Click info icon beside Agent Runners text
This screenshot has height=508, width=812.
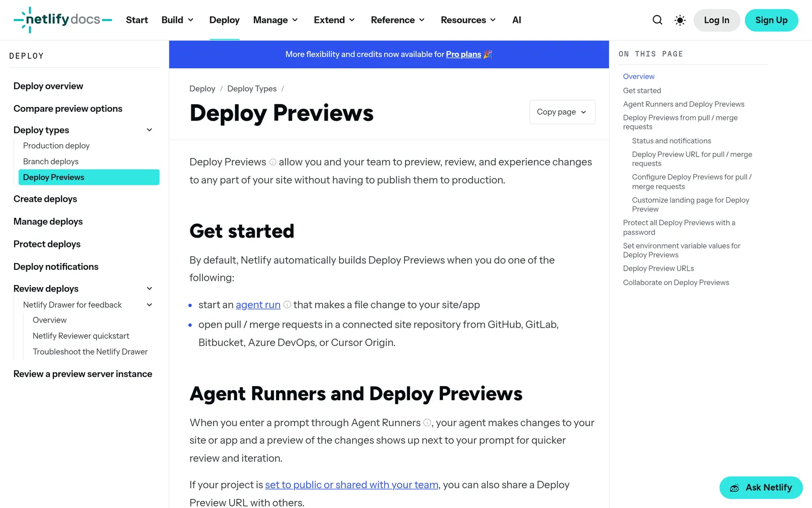click(x=427, y=423)
